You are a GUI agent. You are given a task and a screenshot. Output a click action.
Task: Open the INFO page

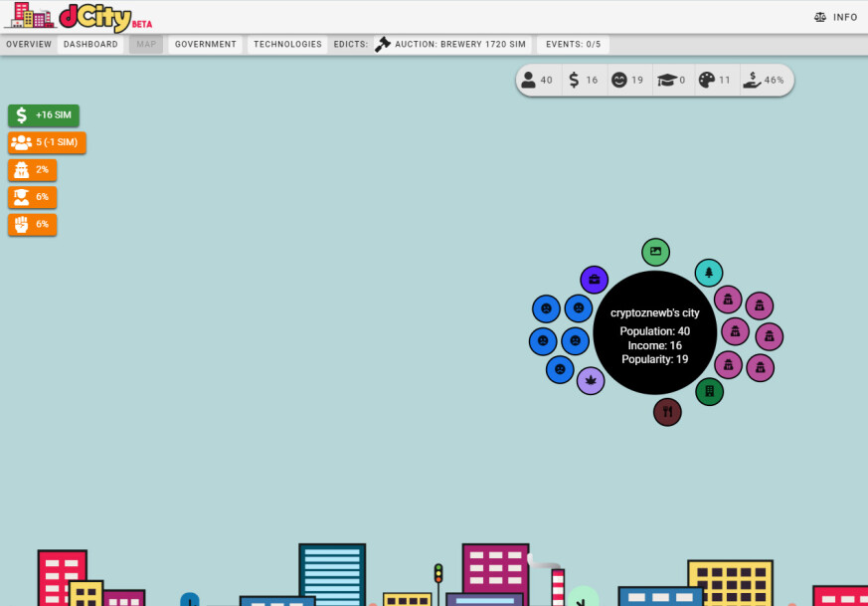[x=836, y=17]
